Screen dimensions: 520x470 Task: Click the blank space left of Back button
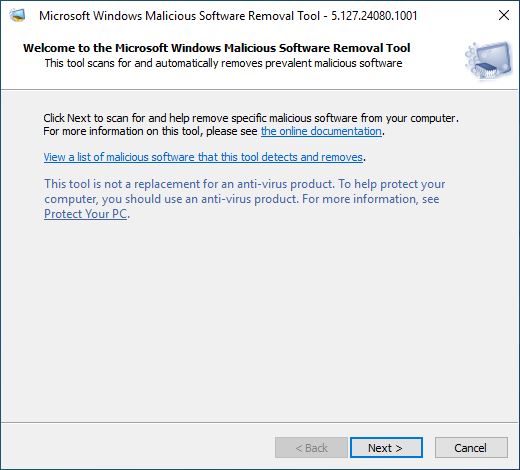tap(137, 448)
